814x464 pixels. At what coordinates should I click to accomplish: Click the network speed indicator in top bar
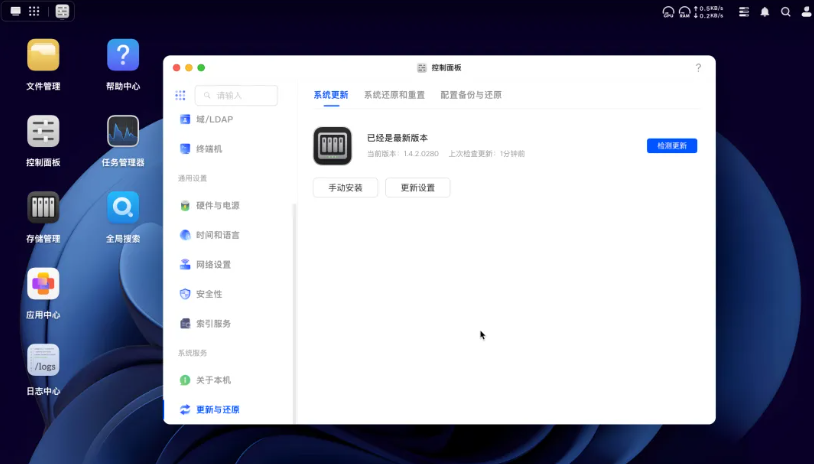click(x=708, y=12)
